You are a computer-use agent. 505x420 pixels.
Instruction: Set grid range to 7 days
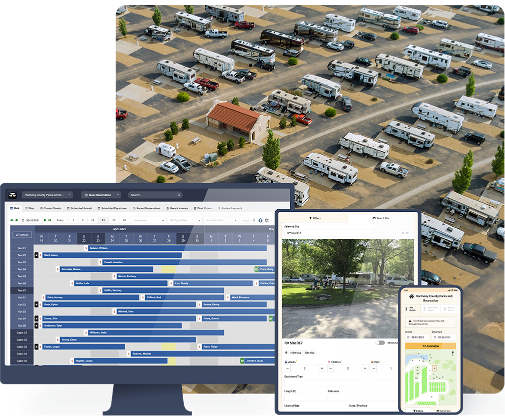click(83, 220)
